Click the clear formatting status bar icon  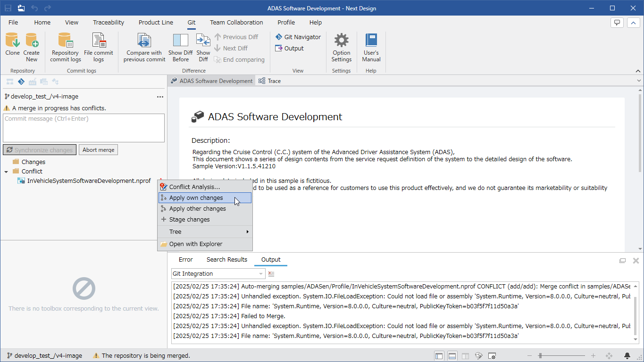478,356
